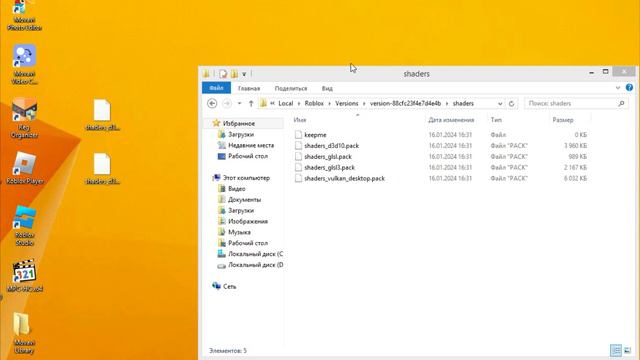Click New Folder icon in Quick Access Toolbar

(x=234, y=74)
